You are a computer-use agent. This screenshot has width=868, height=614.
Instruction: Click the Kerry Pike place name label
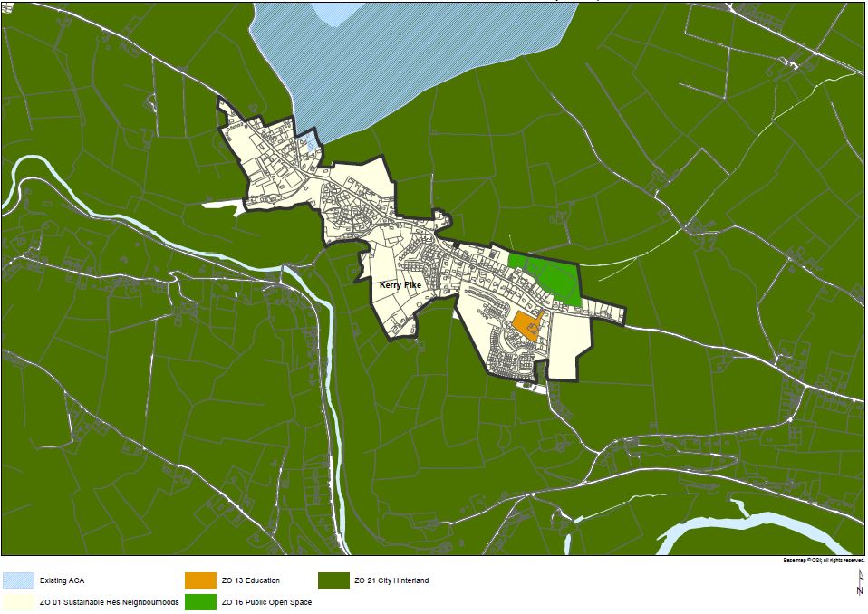400,285
